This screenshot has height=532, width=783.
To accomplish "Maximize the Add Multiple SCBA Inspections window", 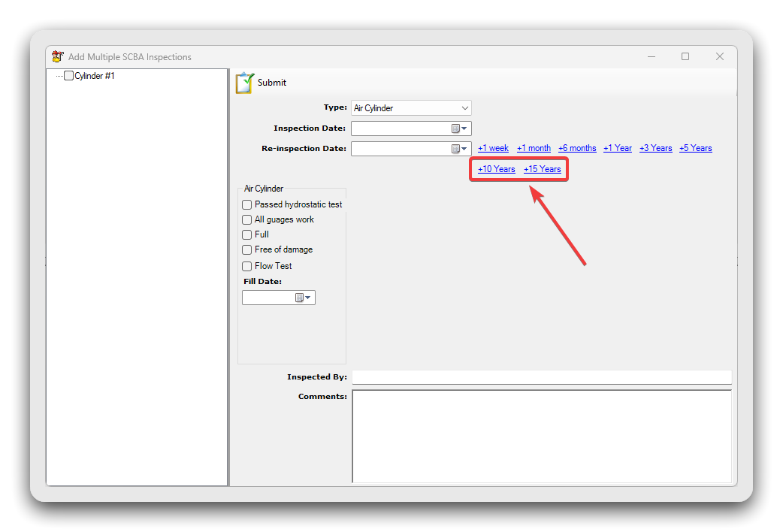I will pyautogui.click(x=685, y=56).
